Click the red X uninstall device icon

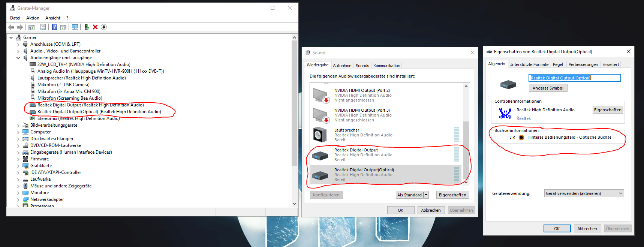pos(95,27)
